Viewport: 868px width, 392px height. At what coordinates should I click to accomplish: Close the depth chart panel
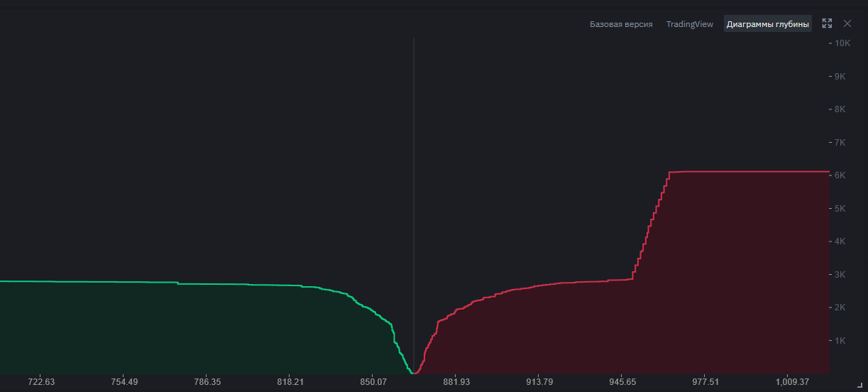click(x=847, y=23)
